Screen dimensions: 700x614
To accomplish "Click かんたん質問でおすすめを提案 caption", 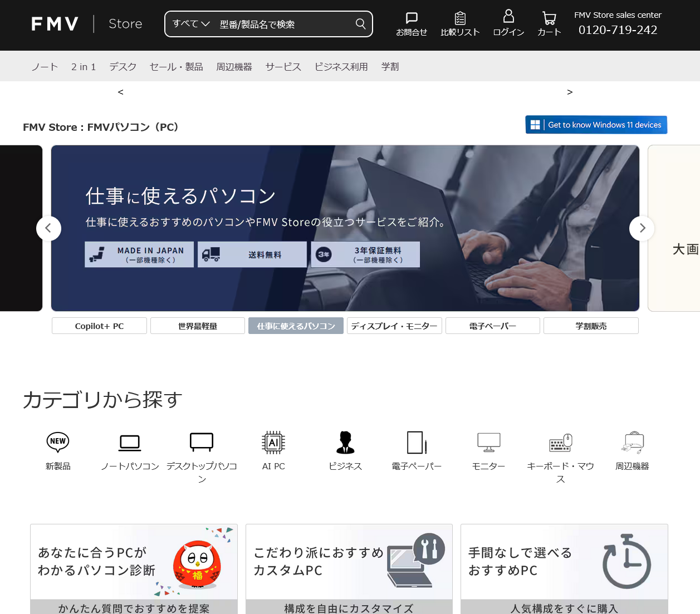I will 134,608.
